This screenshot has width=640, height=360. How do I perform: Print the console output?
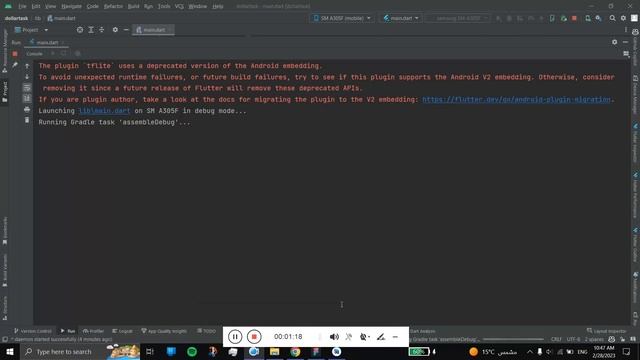pyautogui.click(x=27, y=109)
